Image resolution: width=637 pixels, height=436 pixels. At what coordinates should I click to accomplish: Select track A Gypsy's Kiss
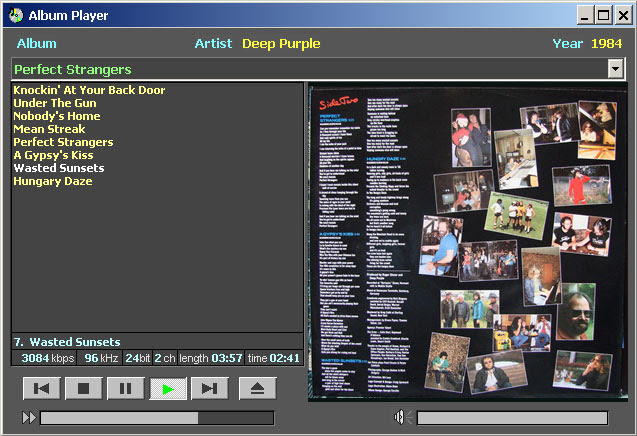(53, 155)
